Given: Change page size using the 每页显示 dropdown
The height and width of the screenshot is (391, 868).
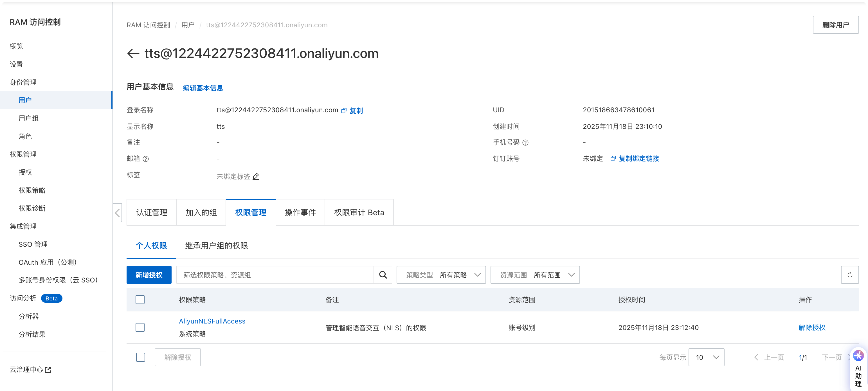Looking at the screenshot, I should click(706, 357).
